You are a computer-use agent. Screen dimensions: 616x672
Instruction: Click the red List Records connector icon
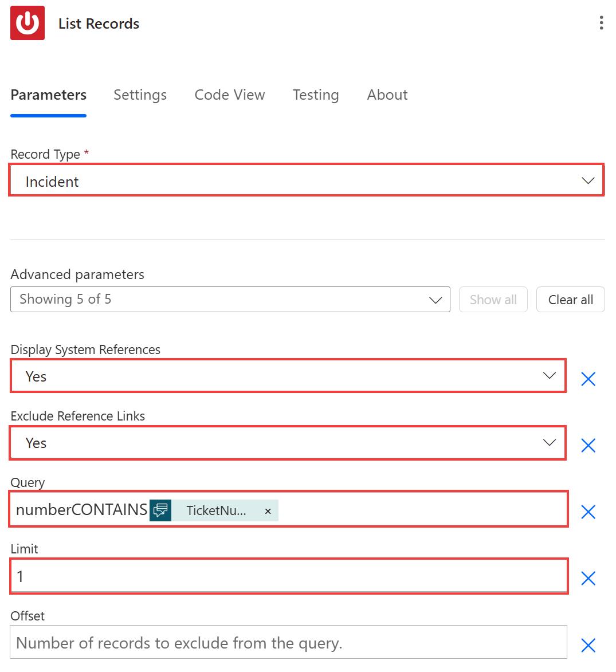28,23
